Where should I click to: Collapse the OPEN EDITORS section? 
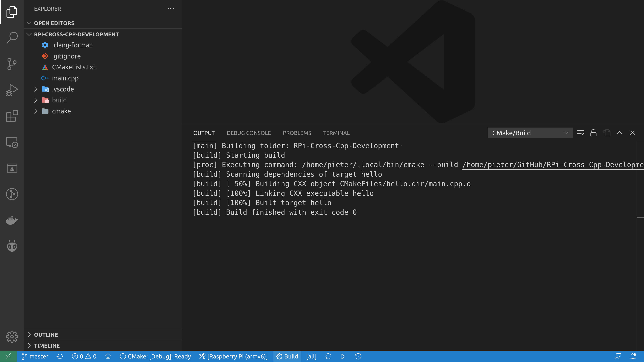coord(103,23)
